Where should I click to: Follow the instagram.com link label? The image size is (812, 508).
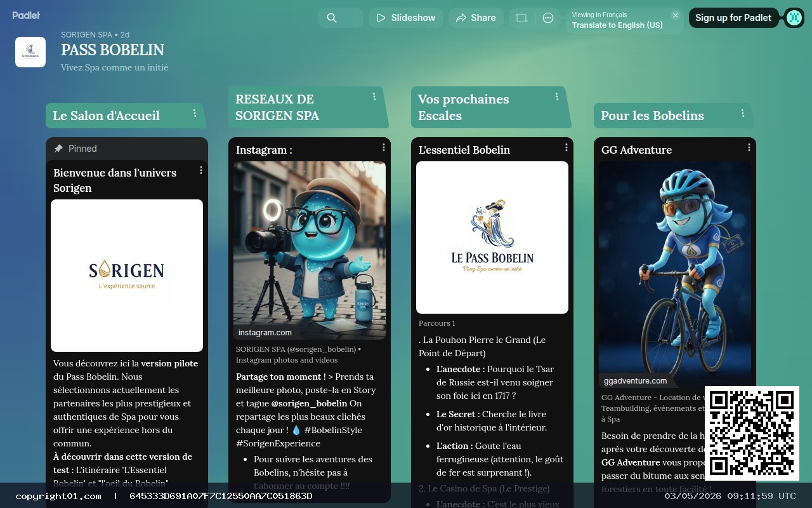[265, 332]
